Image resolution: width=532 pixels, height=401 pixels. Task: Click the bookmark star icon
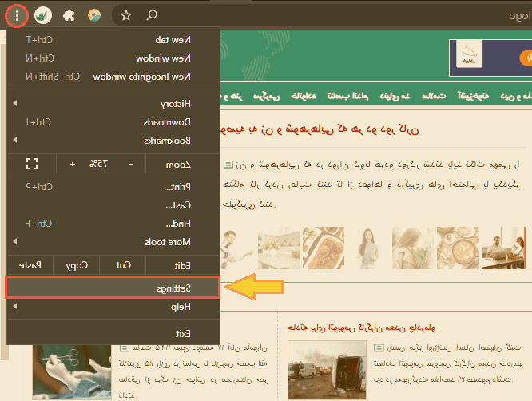coord(125,14)
